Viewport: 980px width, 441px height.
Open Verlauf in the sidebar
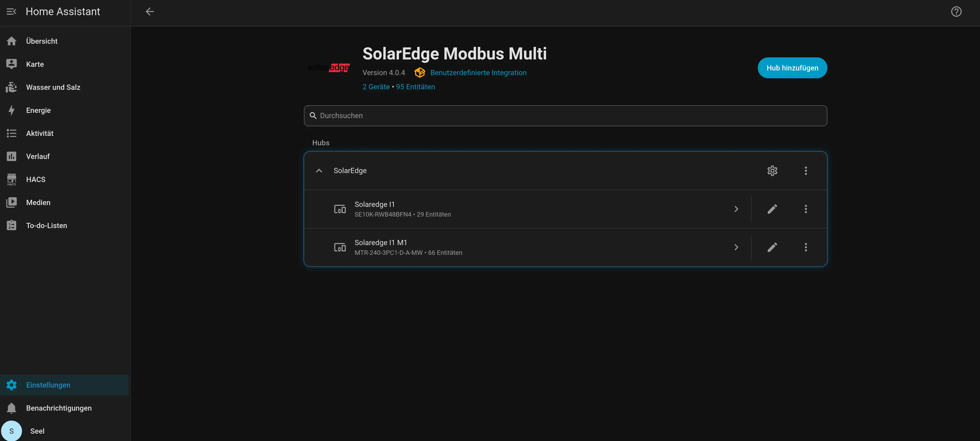coord(65,156)
